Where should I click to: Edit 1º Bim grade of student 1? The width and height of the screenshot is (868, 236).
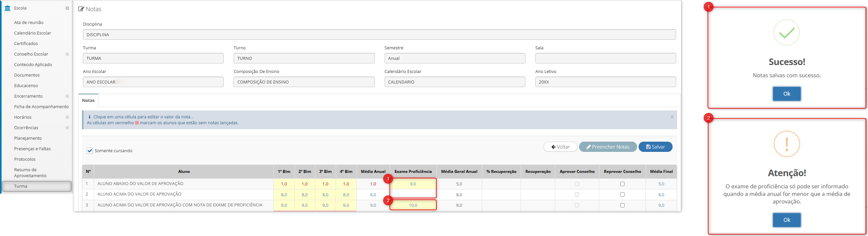coord(284,184)
